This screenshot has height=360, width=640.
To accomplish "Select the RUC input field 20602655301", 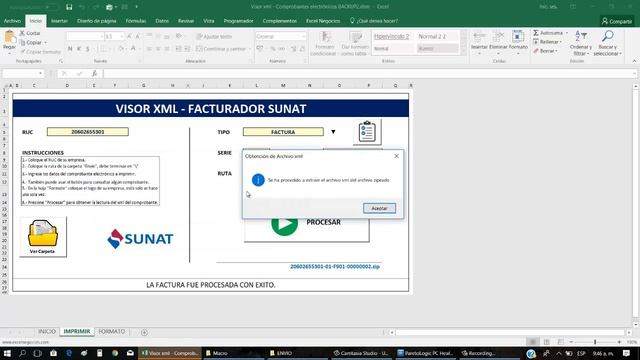I will click(x=88, y=132).
